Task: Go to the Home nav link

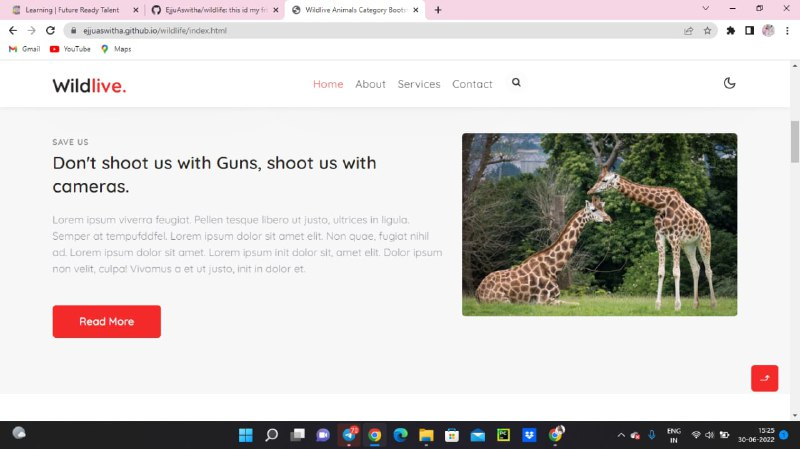Action: click(x=328, y=84)
